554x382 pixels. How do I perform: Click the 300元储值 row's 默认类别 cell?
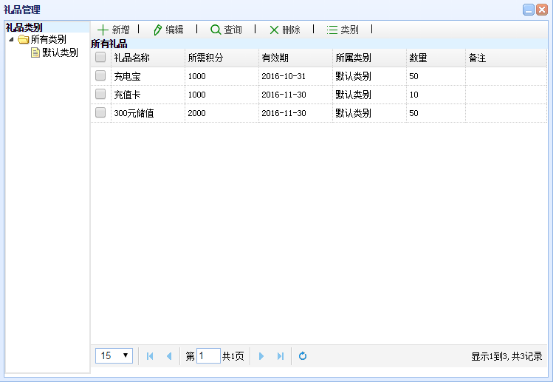369,113
